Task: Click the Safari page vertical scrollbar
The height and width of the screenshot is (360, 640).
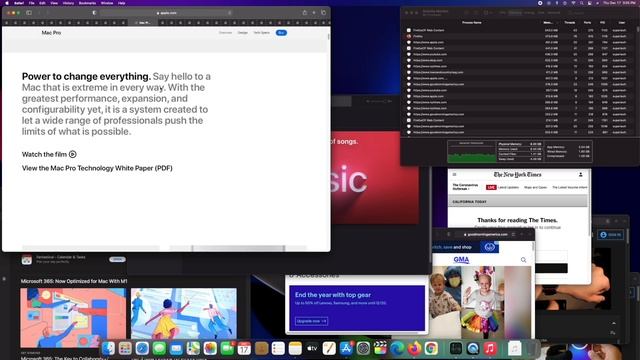Action: pos(329,36)
